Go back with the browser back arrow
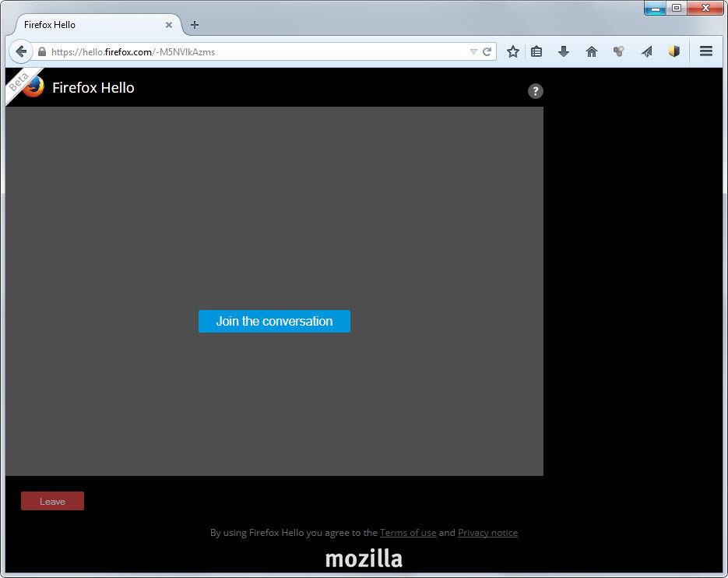 [x=20, y=51]
